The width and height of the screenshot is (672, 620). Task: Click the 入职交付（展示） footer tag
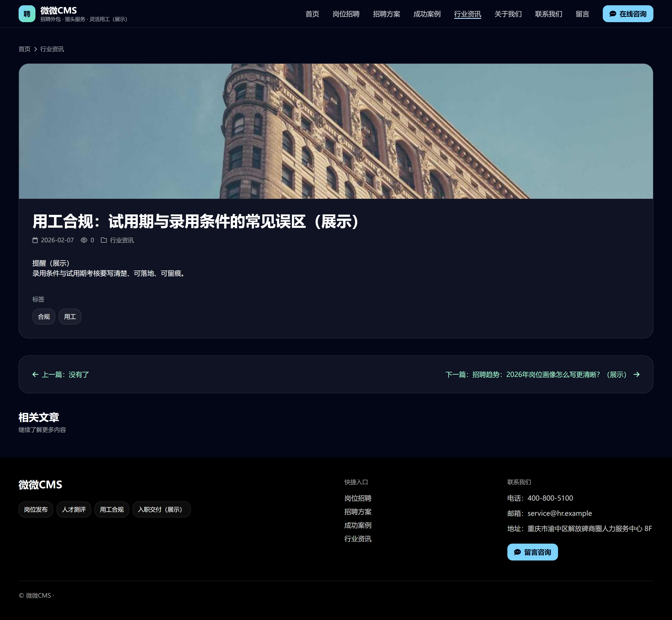coord(161,510)
